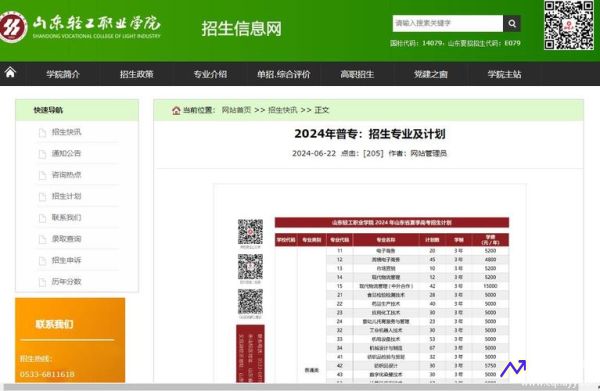
Task: Open 历年分数 in sidebar
Action: 67,282
